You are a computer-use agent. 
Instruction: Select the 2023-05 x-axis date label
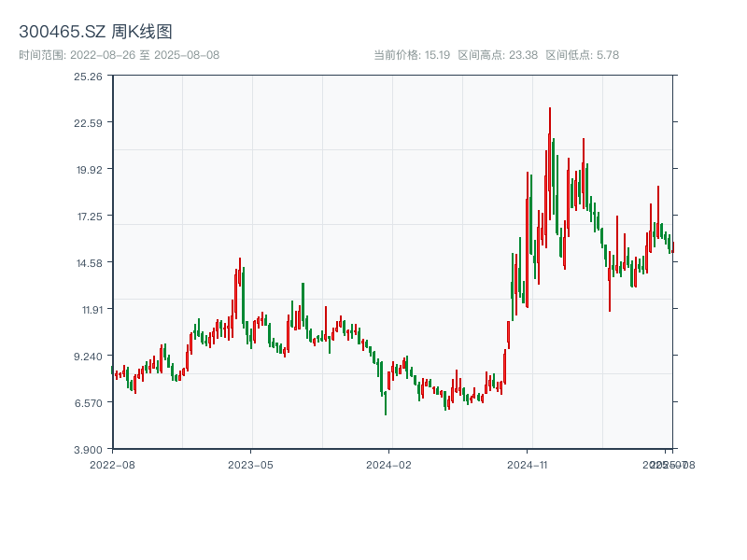(x=250, y=464)
